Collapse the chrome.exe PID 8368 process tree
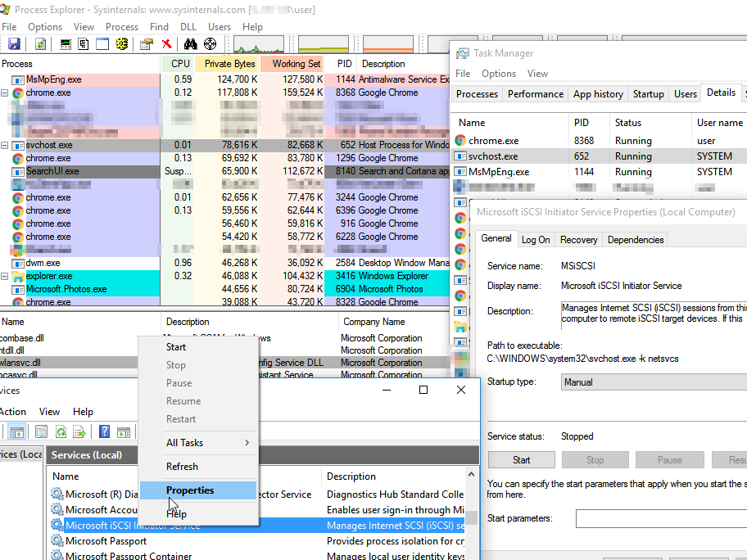The image size is (747, 560). pos(4,93)
